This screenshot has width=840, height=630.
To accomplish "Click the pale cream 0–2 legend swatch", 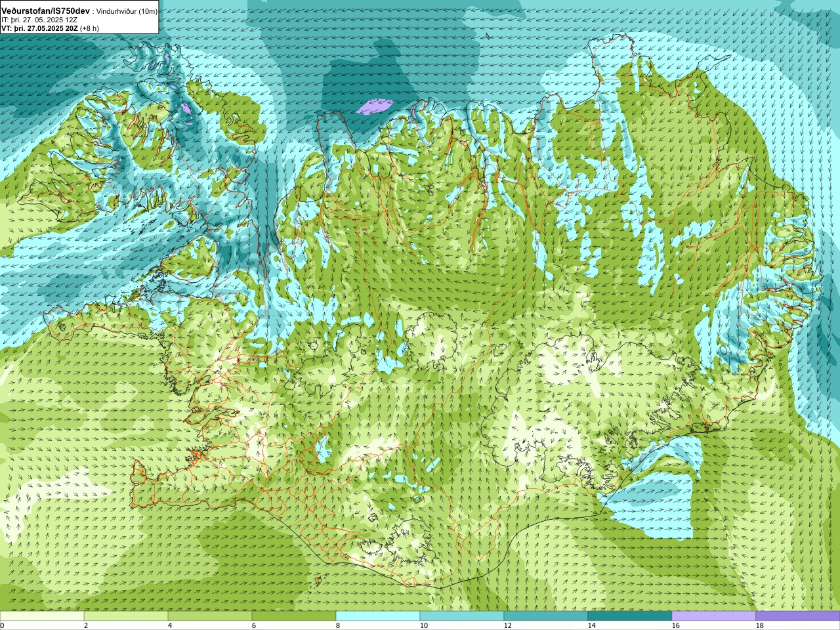I will pos(42,616).
